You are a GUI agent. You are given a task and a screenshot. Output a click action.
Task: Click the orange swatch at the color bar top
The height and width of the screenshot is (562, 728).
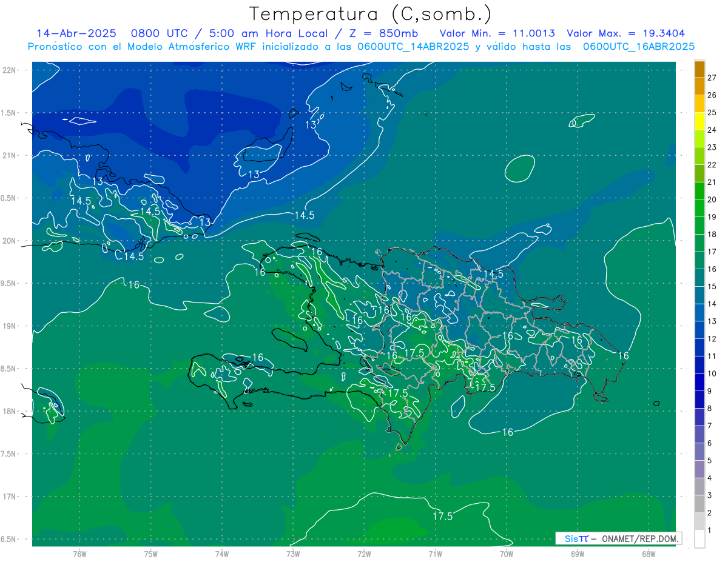pos(699,69)
